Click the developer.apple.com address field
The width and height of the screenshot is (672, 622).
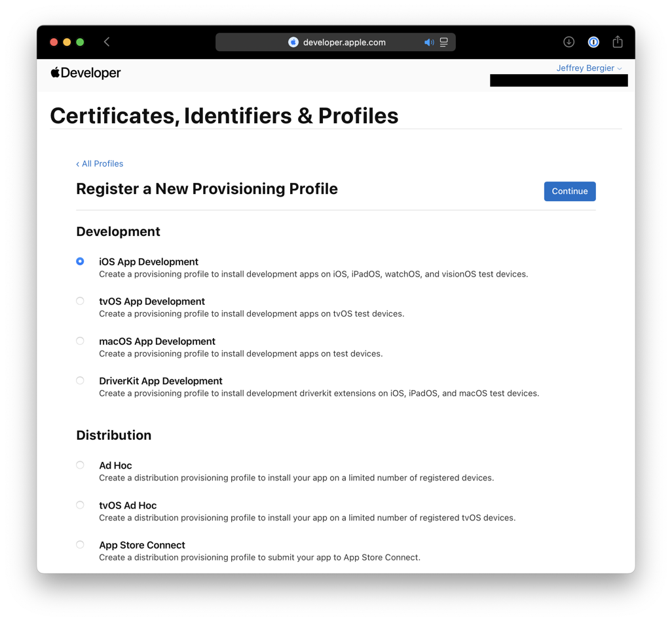(x=345, y=43)
